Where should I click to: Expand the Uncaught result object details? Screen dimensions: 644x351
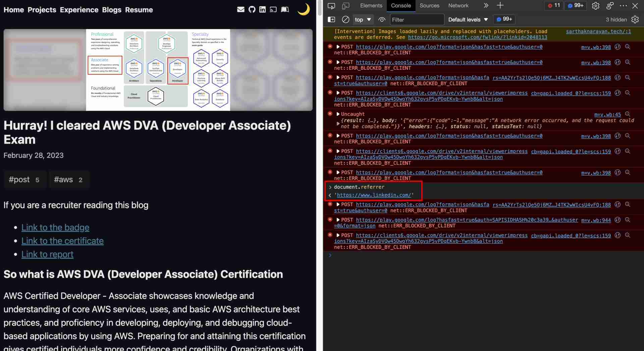(x=338, y=124)
